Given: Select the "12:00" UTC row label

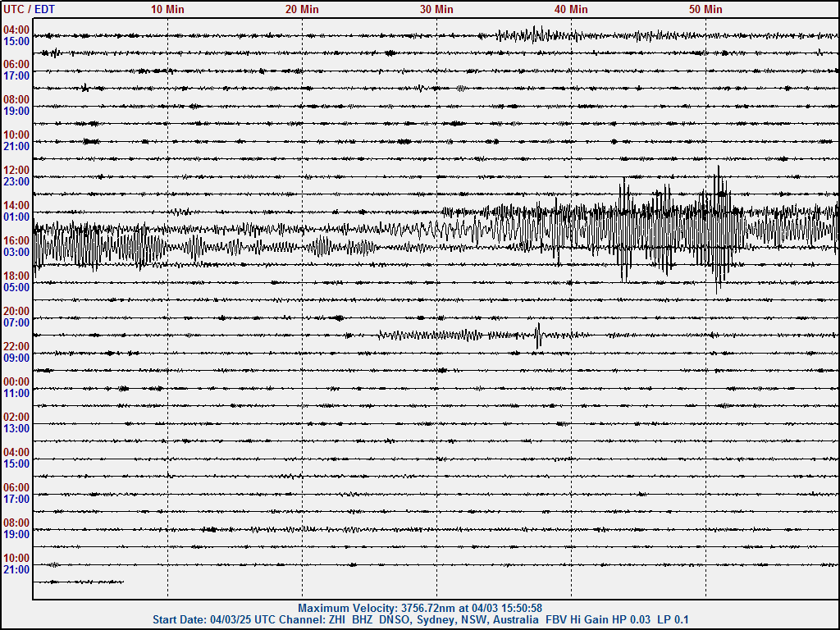Looking at the screenshot, I should coord(16,171).
